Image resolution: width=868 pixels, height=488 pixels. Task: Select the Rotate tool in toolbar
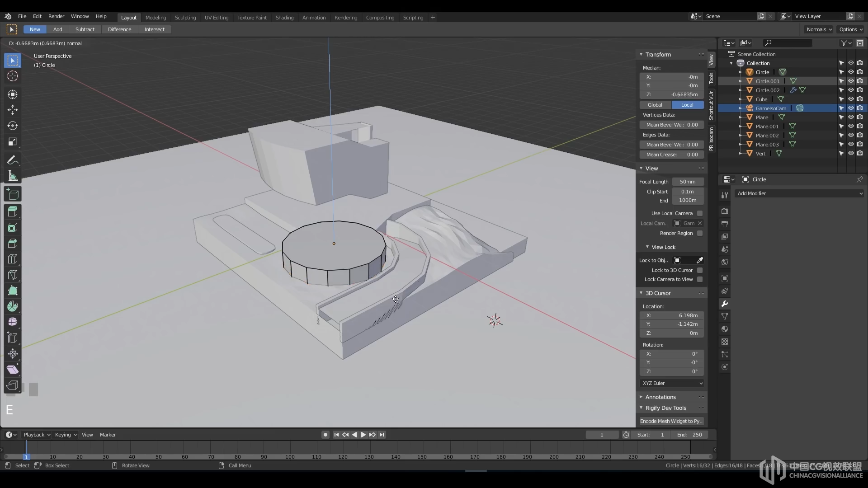coord(13,126)
